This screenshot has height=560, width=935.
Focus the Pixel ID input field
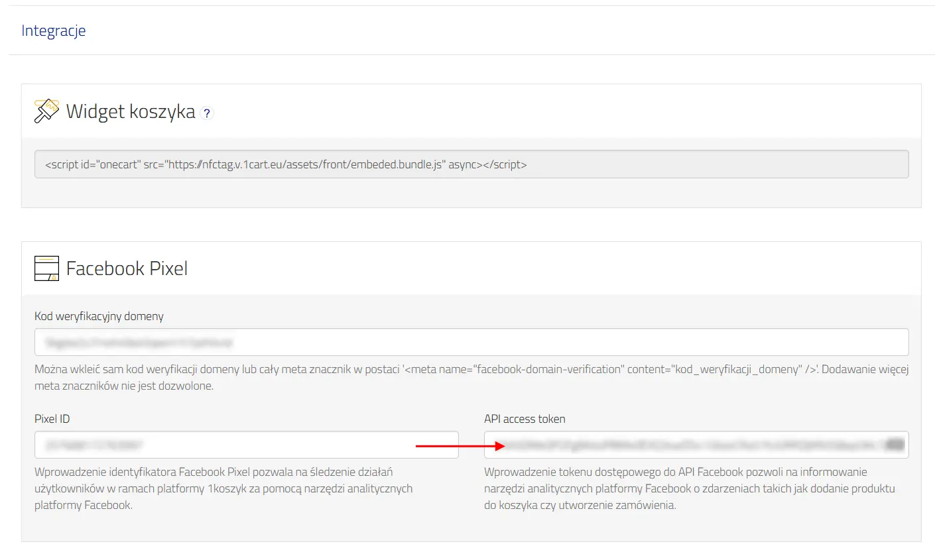247,445
